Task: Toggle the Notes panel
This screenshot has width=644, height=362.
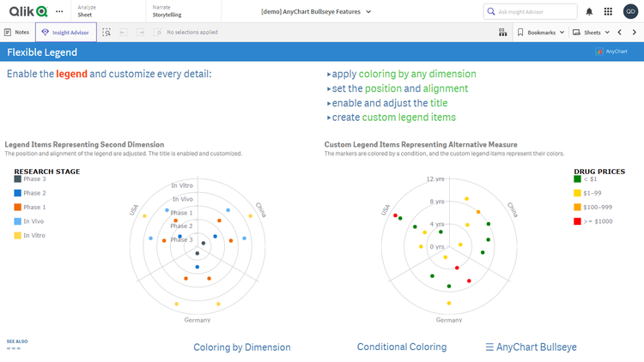Action: tap(17, 32)
